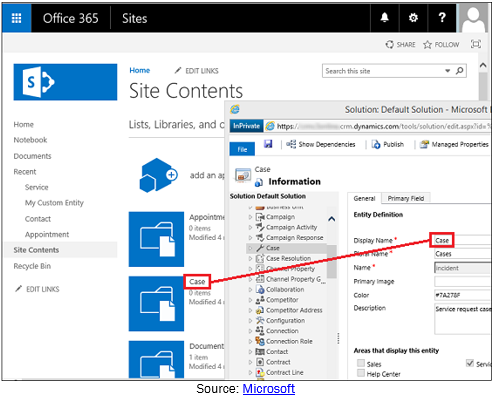
Task: Click Show Dependencies in the toolbar
Action: [321, 144]
